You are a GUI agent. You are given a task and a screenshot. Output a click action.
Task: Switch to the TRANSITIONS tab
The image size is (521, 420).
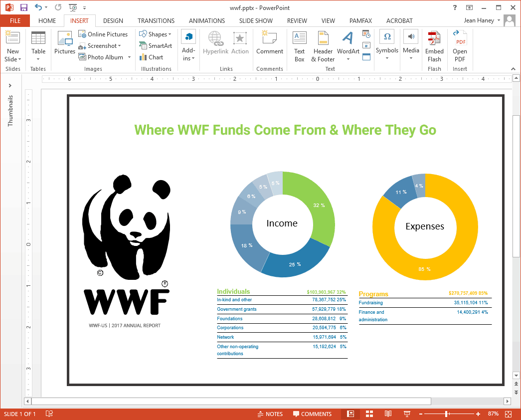tap(156, 20)
